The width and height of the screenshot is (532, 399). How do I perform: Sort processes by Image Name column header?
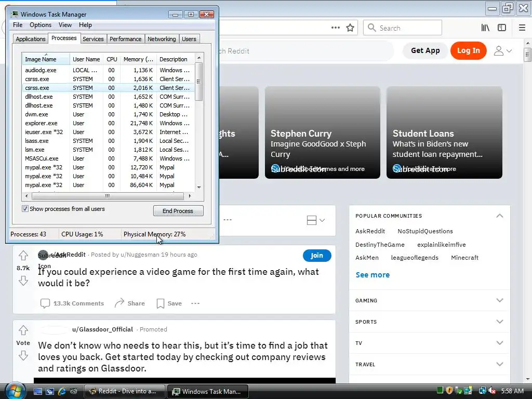46,59
